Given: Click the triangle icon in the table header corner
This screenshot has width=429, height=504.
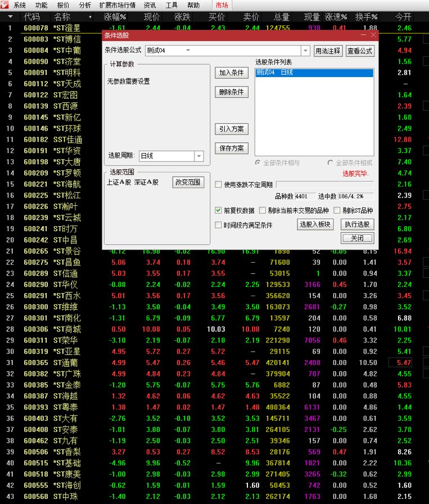Looking at the screenshot, I should 10,17.
